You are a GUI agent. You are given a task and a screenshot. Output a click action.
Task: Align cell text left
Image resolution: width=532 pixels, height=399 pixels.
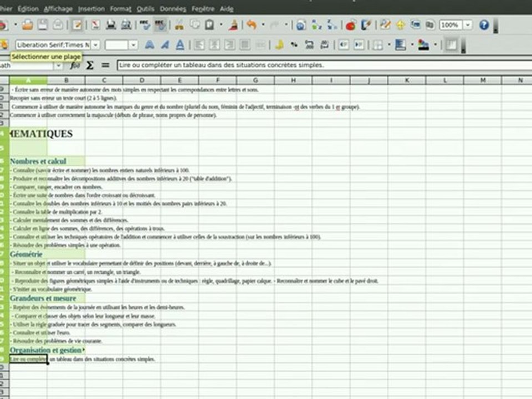point(199,45)
